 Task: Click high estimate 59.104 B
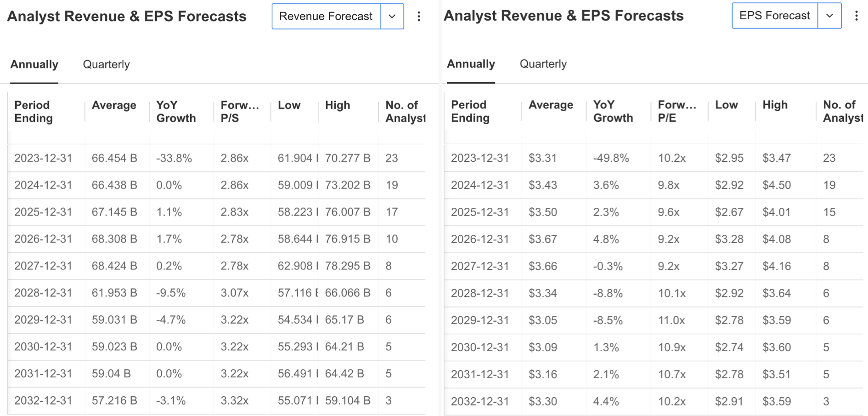(x=348, y=400)
